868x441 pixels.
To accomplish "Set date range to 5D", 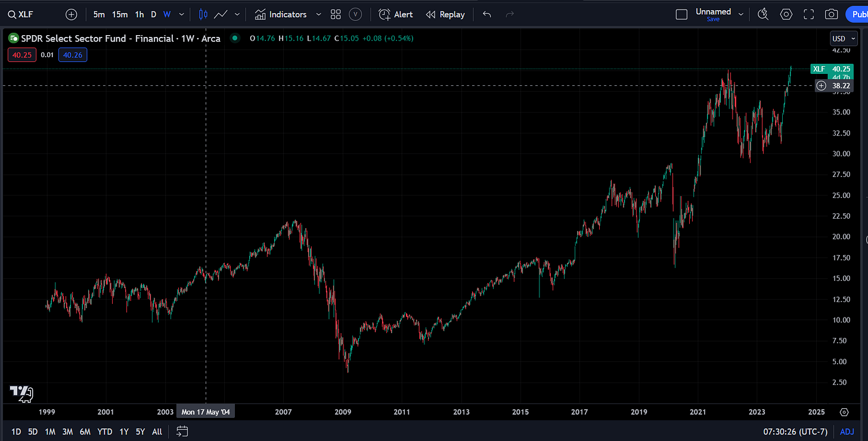I will tap(33, 431).
